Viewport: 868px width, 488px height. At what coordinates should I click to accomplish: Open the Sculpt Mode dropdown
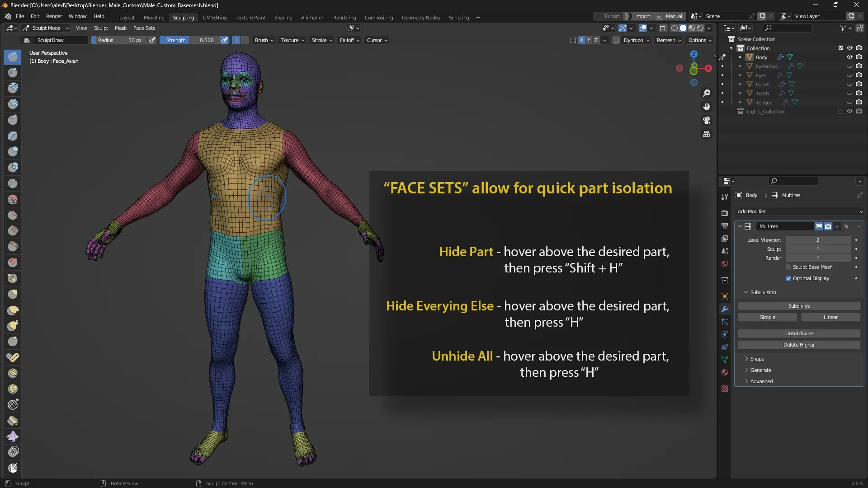(x=46, y=28)
